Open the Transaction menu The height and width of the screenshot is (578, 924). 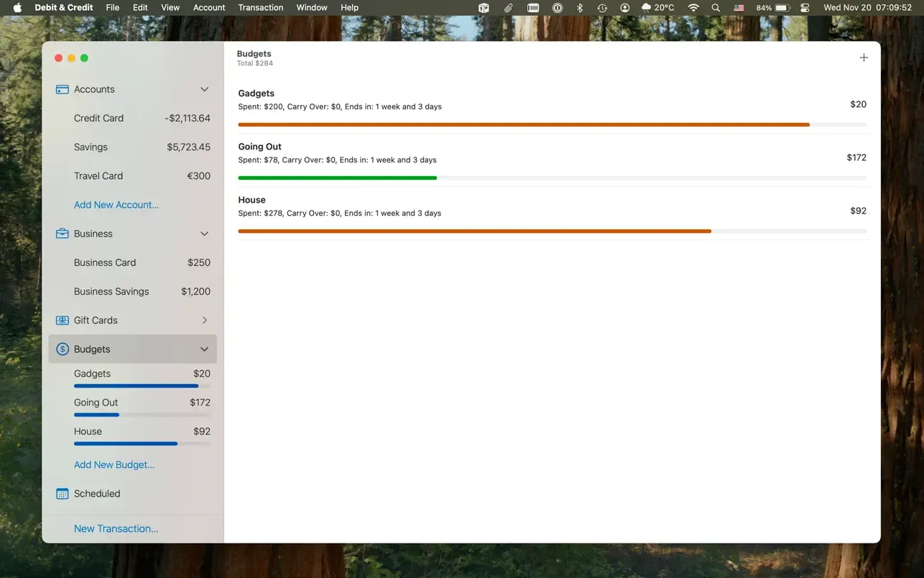261,8
